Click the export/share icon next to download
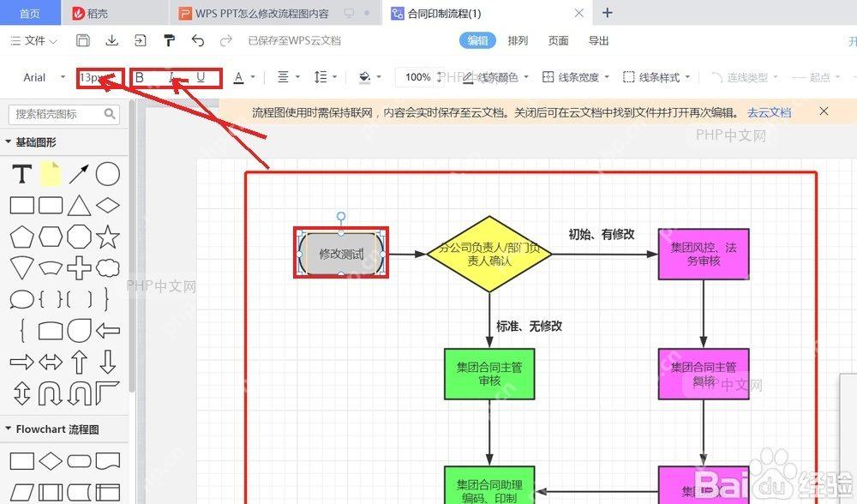 click(x=141, y=40)
